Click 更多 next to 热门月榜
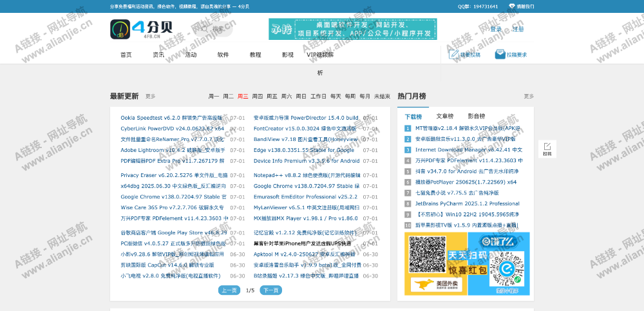 click(529, 96)
